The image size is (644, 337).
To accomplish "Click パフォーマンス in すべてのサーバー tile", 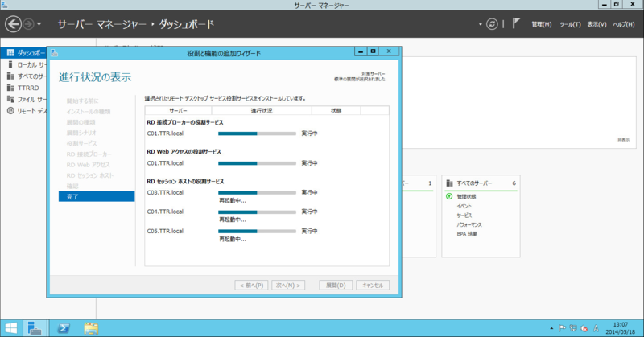I will pos(469,225).
